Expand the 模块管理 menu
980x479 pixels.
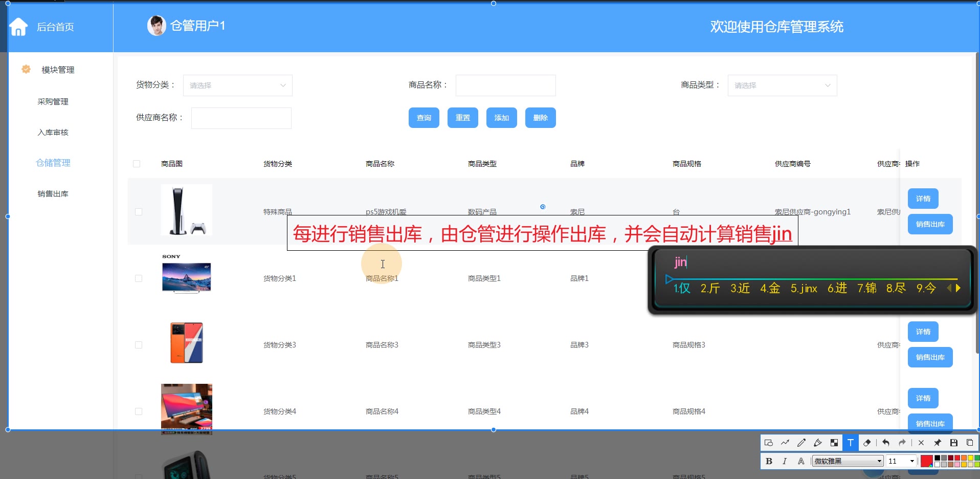58,70
